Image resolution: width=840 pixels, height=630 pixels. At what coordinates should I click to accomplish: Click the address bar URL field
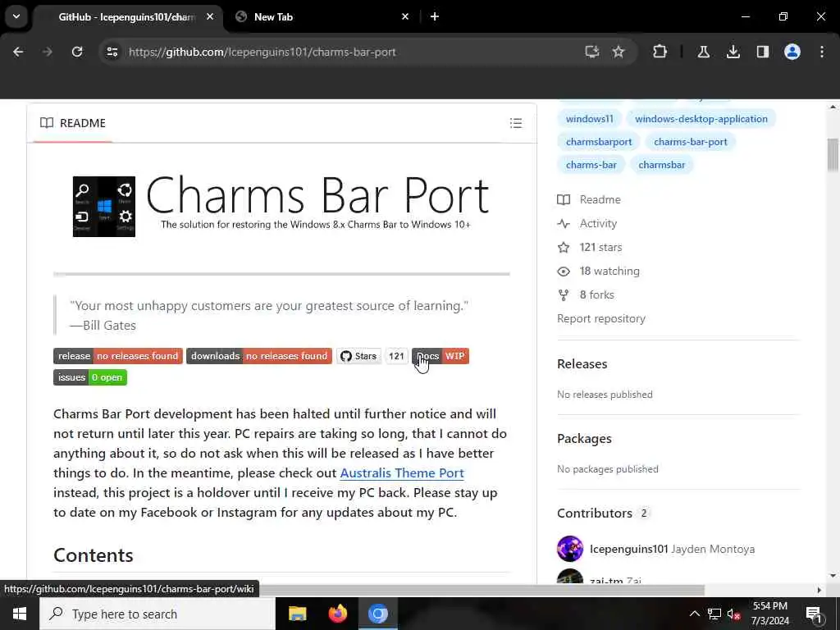tap(343, 52)
